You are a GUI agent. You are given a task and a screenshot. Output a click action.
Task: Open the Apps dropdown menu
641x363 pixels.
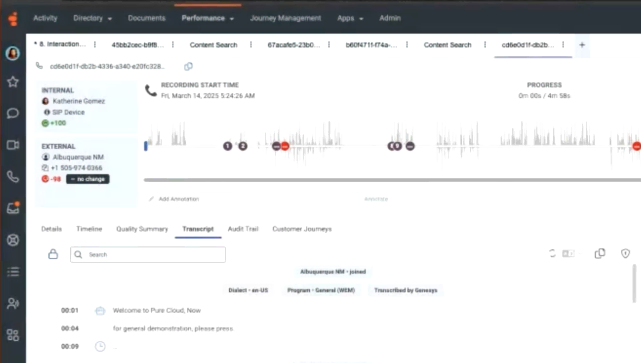350,18
